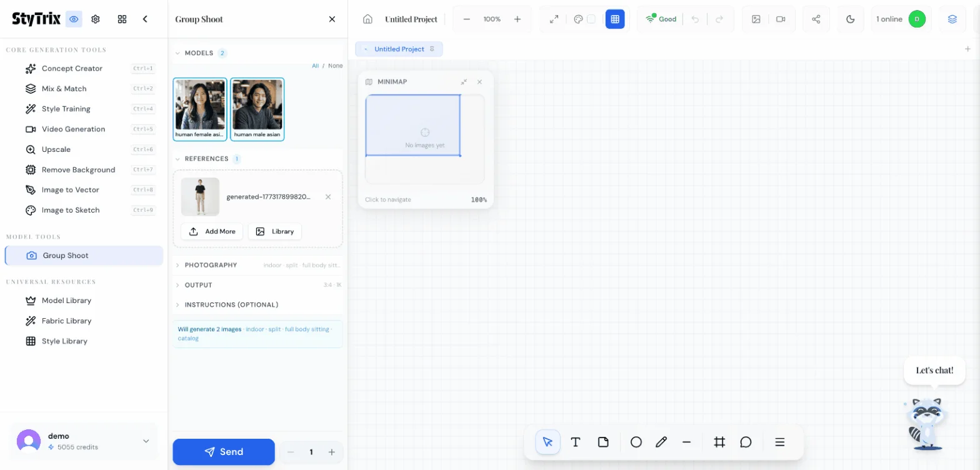Select the sticky note tool
This screenshot has height=470, width=980.
click(x=603, y=442)
